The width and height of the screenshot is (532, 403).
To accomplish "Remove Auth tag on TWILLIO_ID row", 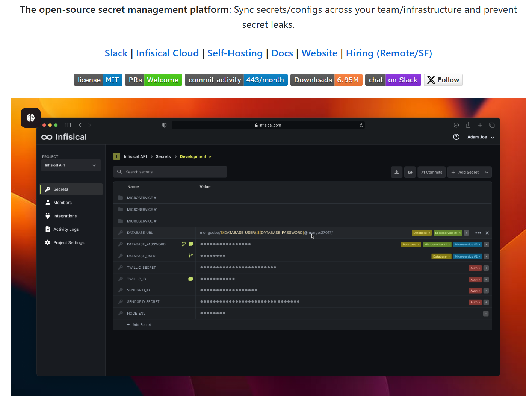I will [x=479, y=280].
